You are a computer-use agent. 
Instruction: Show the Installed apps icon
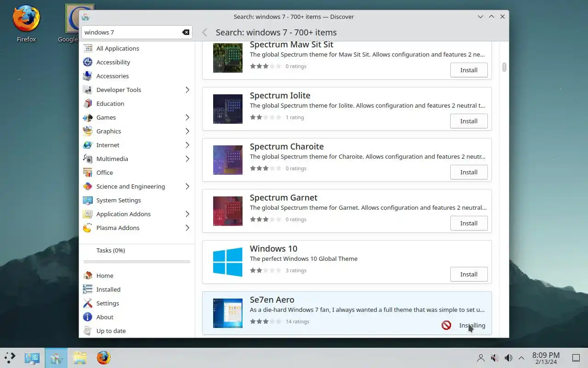point(88,289)
